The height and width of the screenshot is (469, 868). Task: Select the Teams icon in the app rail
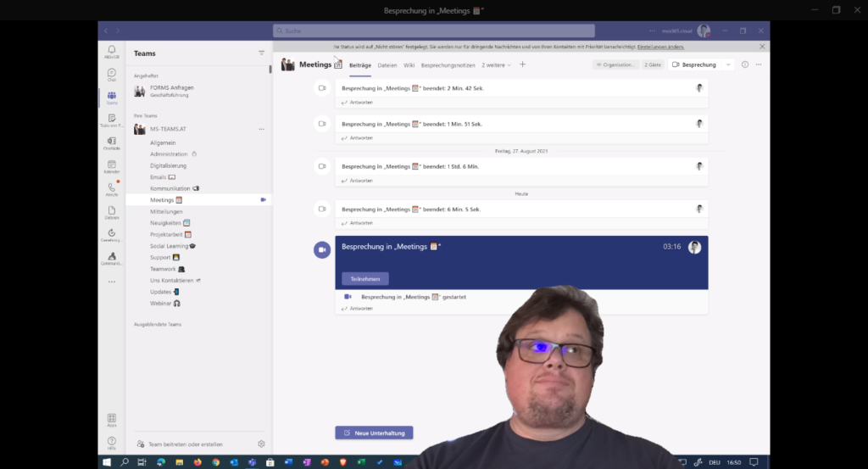(x=112, y=98)
